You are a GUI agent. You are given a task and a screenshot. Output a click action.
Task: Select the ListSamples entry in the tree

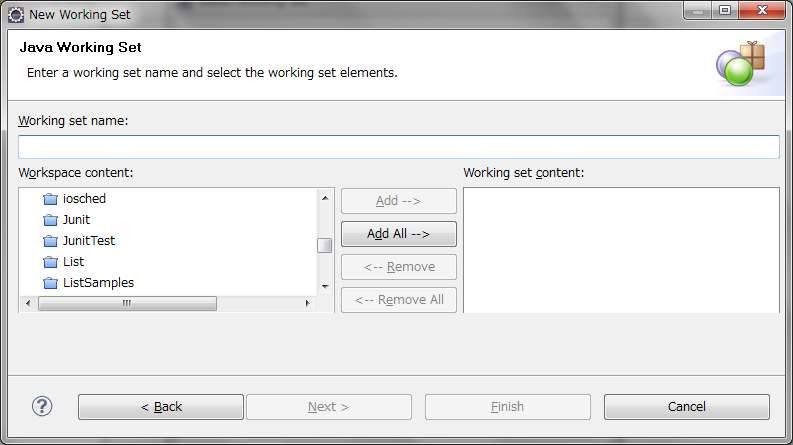point(98,283)
